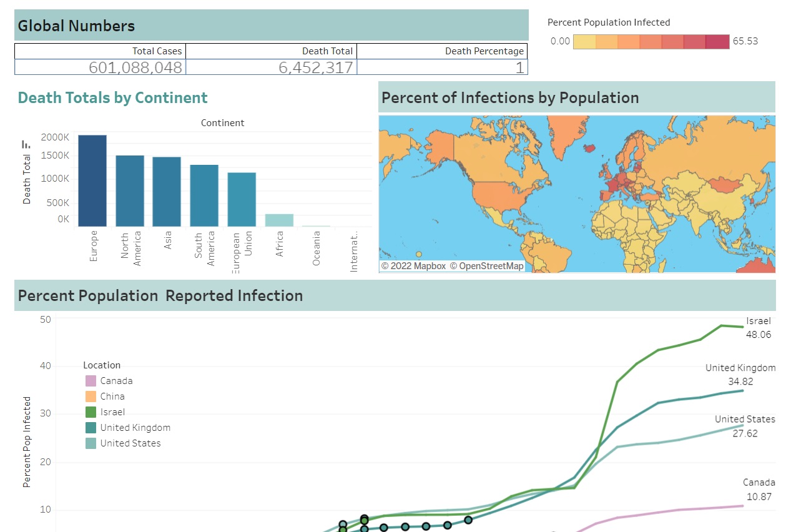
Task: Click the Death Total value 6,452,317
Action: 316,67
